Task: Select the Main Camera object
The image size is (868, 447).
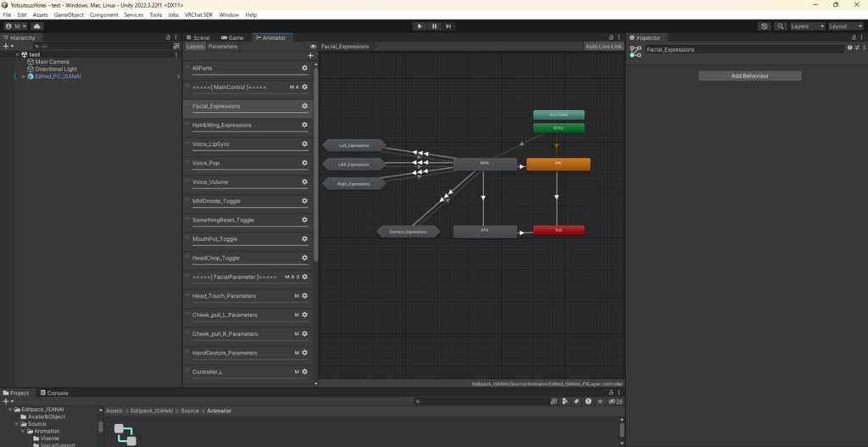Action: tap(52, 62)
